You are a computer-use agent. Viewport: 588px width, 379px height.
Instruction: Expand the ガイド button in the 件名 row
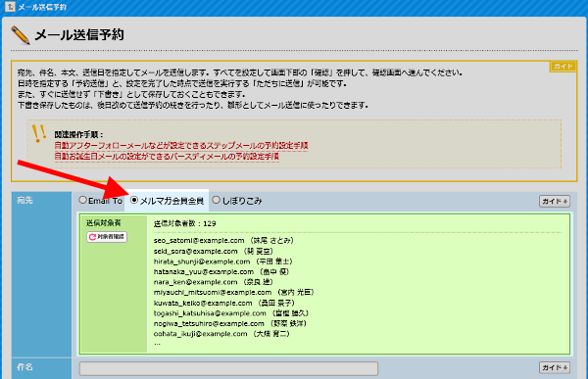coord(555,367)
